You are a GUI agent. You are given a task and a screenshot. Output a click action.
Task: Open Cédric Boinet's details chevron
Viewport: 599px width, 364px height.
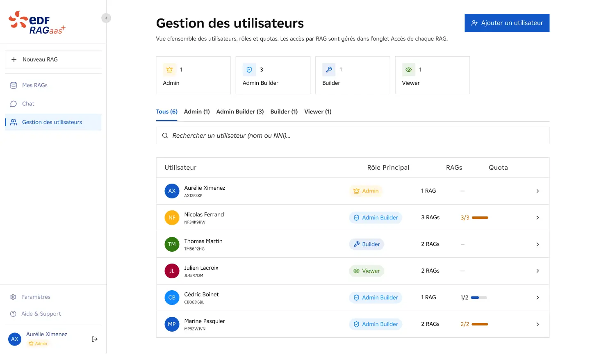pos(538,298)
